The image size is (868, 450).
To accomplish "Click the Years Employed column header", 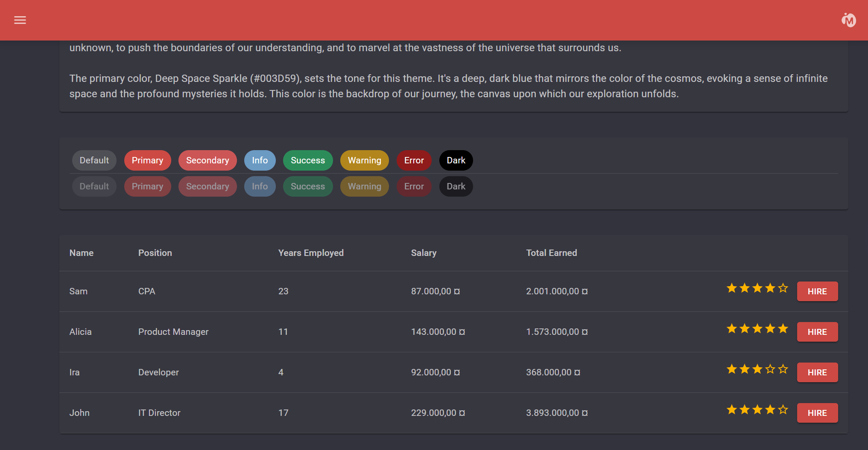I will [311, 253].
